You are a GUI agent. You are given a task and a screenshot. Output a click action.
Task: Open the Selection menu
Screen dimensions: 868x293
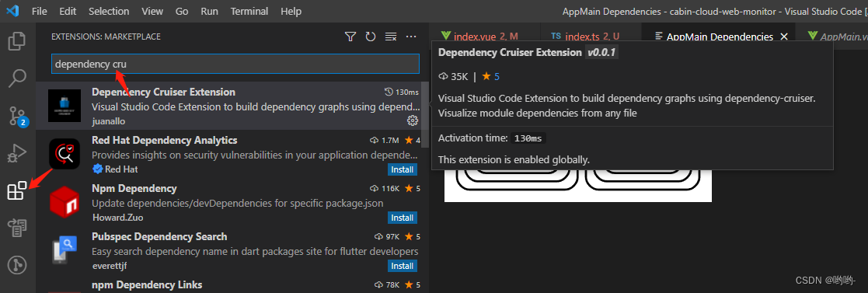pos(109,11)
